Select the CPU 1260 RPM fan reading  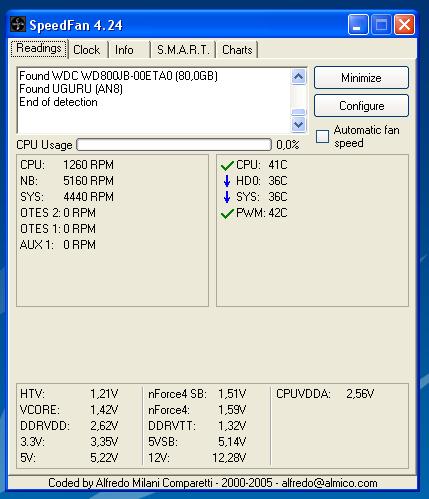coord(67,165)
